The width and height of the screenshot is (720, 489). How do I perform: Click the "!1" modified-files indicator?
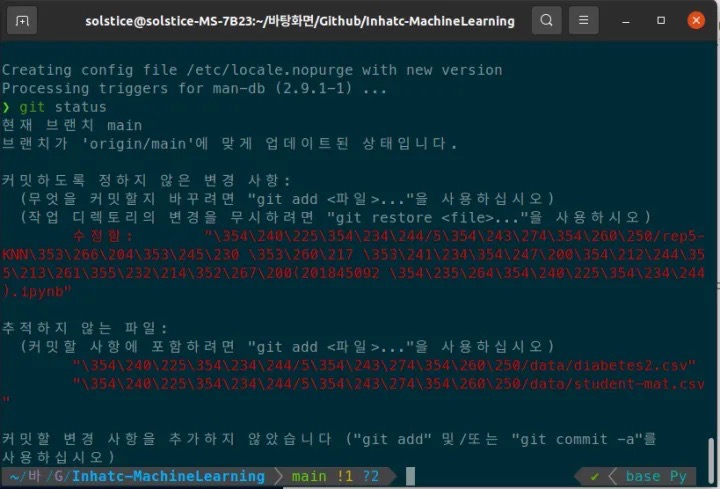tap(344, 476)
